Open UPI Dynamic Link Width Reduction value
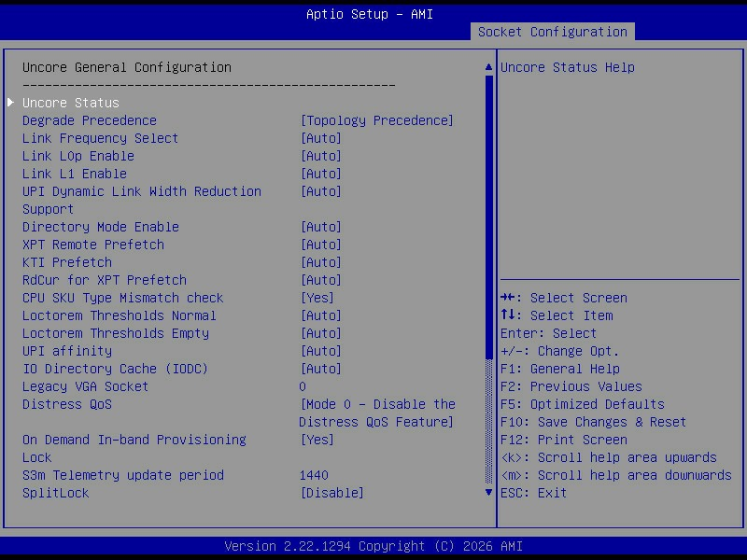Screen dimensions: 747x560 click(x=320, y=191)
